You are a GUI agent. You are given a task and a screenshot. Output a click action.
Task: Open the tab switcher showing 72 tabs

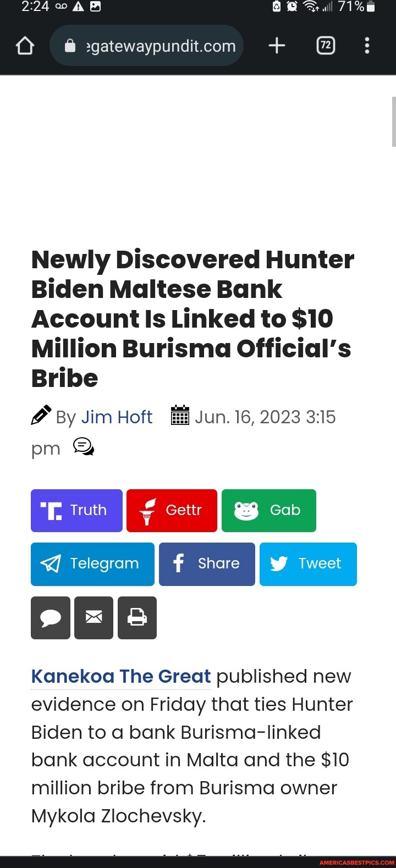(x=326, y=46)
